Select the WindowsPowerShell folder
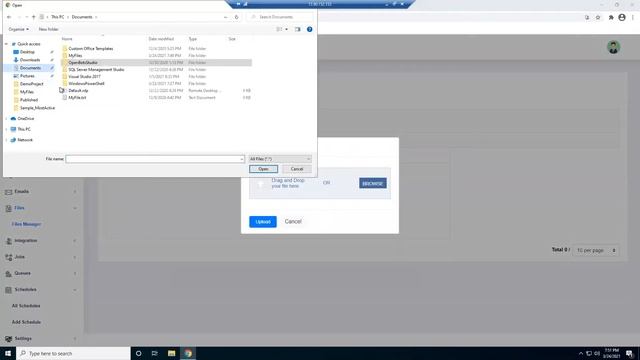 (x=86, y=83)
